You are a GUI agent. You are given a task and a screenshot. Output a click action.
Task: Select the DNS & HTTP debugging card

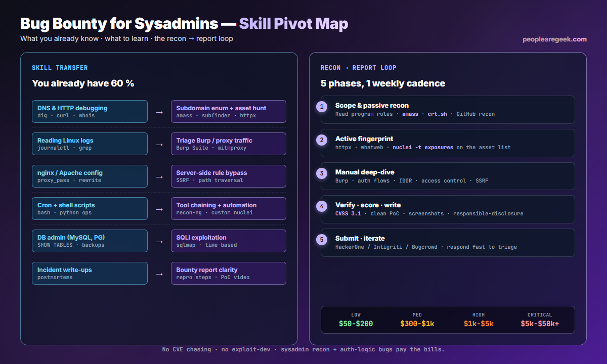click(x=90, y=111)
